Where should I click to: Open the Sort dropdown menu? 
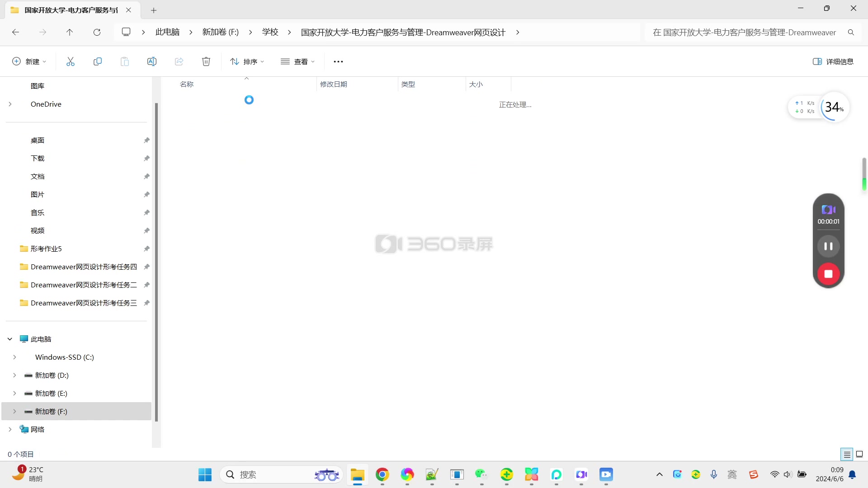click(247, 61)
